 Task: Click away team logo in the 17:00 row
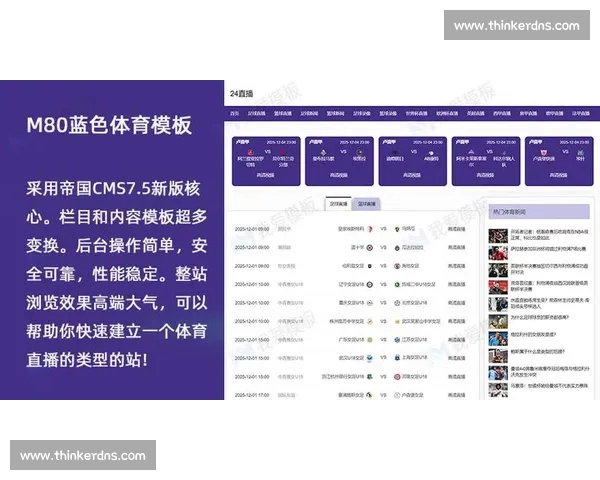click(397, 395)
